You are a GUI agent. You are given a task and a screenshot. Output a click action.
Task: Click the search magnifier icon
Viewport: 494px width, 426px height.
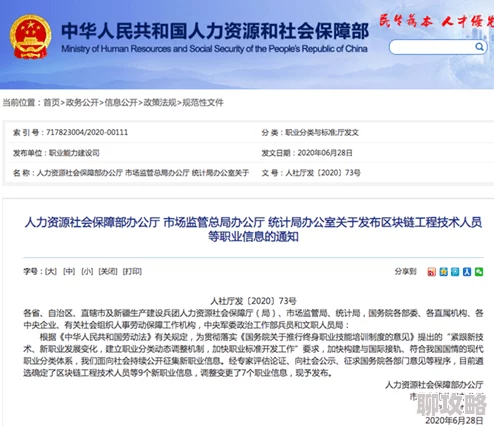click(479, 47)
